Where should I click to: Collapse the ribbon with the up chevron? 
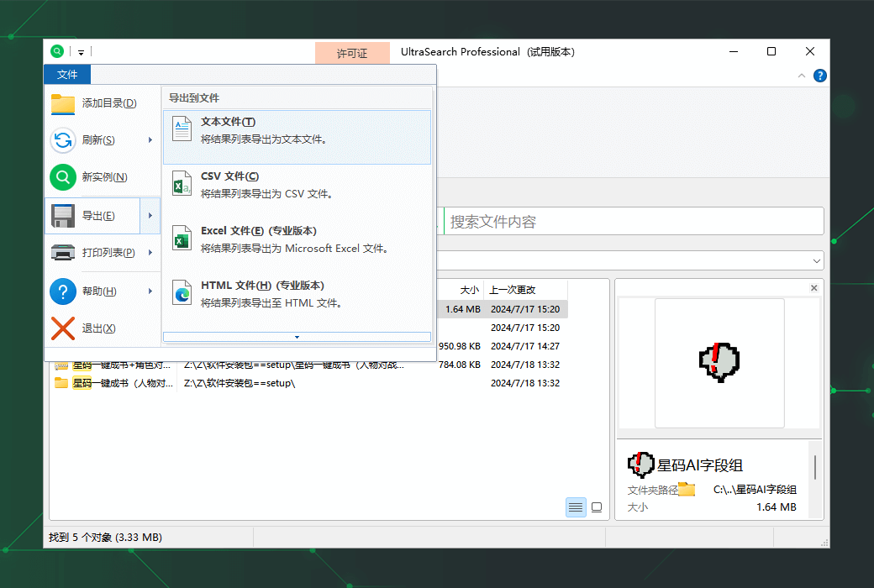click(x=802, y=76)
